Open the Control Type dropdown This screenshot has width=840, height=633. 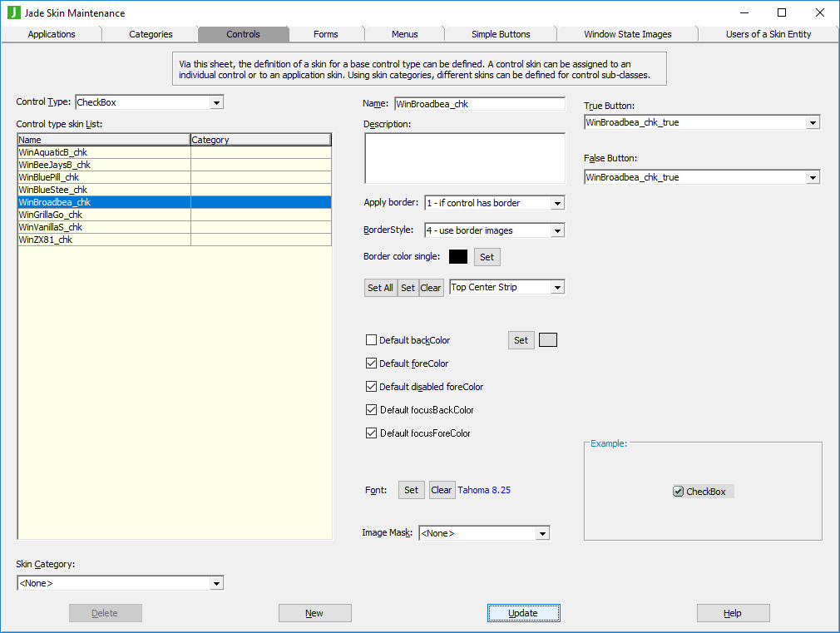tap(216, 102)
